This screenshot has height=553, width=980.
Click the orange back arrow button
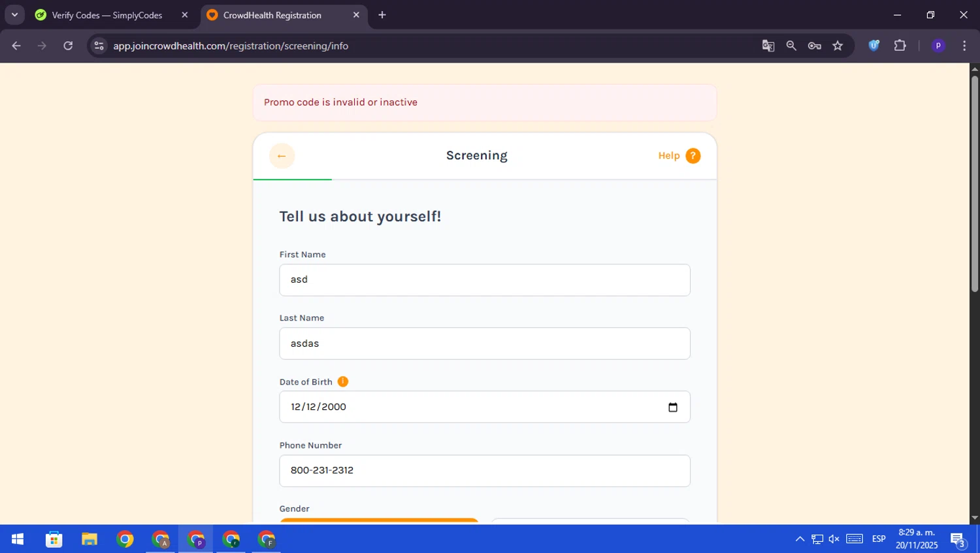[x=282, y=156]
